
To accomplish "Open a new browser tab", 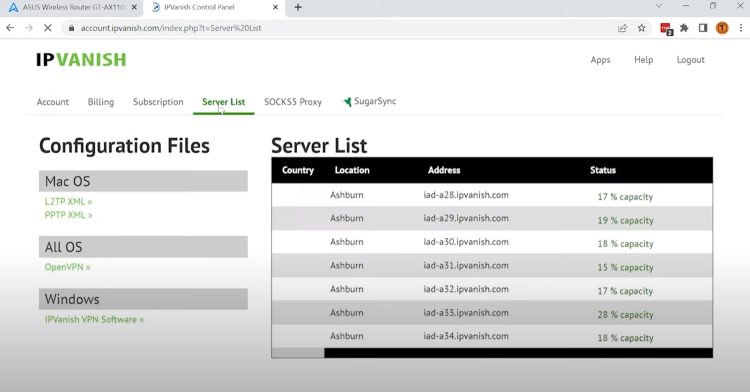I will pyautogui.click(x=298, y=7).
